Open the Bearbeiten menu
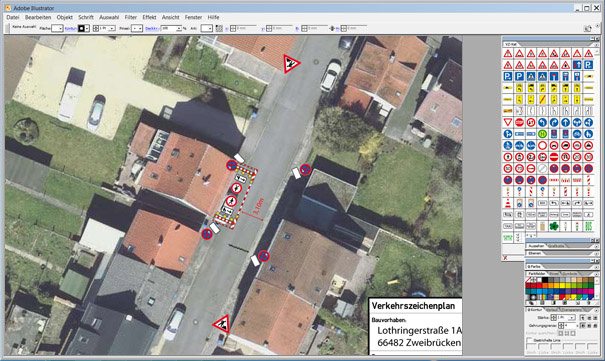The width and height of the screenshot is (605, 361). coord(38,17)
